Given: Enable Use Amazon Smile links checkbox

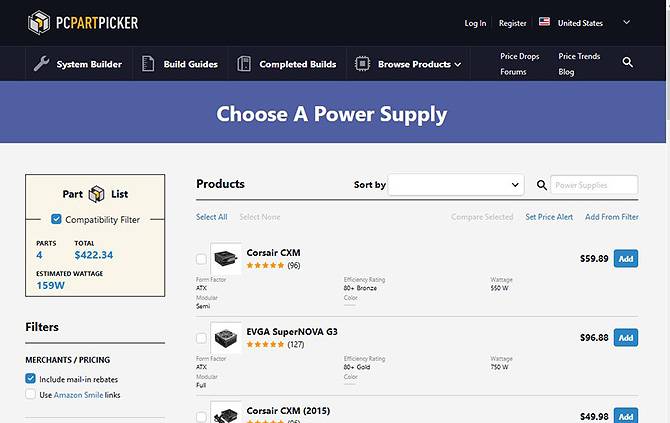Looking at the screenshot, I should tap(30, 394).
